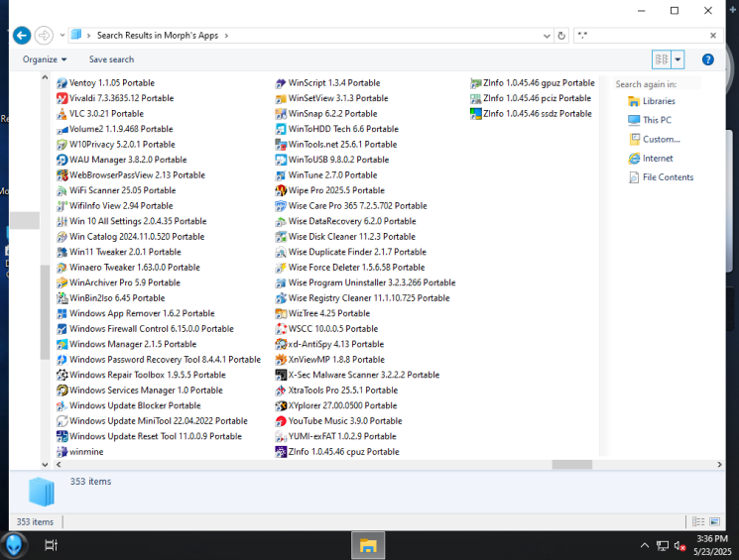This screenshot has height=560, width=739.
Task: Click the WebBrowserPassView 2.13 Portable icon
Action: 62,175
